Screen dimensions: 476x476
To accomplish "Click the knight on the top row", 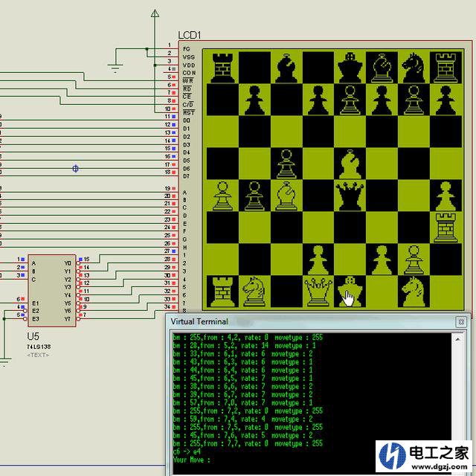I will pos(414,68).
